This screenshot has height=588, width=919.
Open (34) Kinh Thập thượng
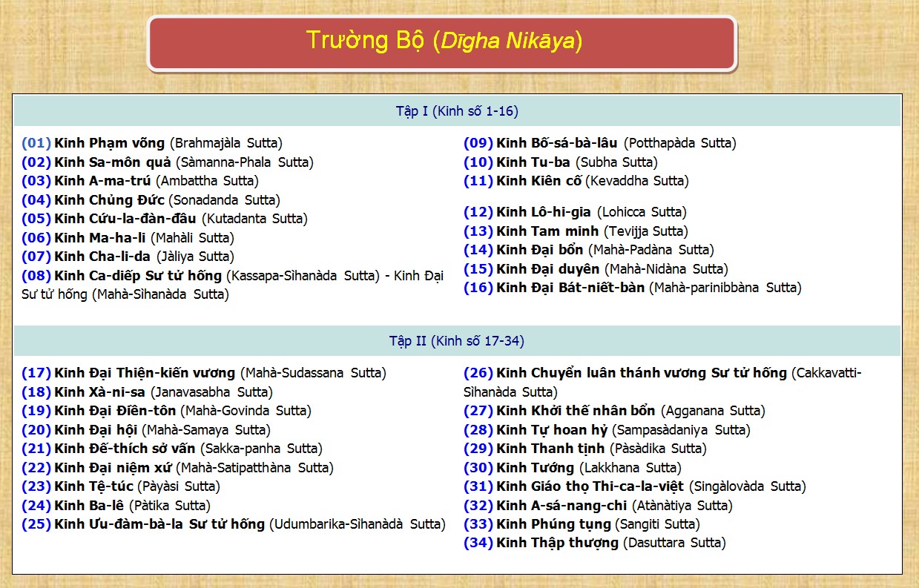(x=541, y=542)
